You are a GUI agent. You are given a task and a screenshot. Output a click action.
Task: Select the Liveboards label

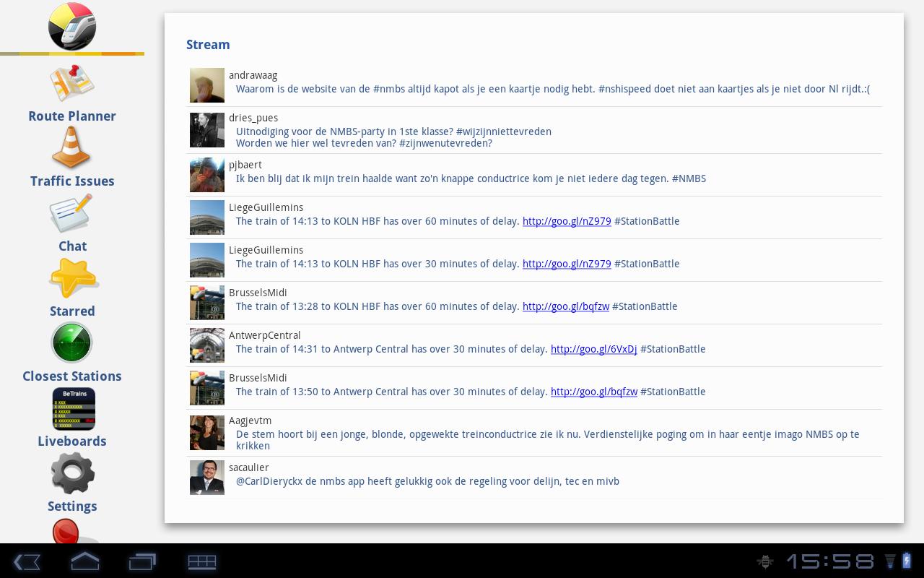72,441
